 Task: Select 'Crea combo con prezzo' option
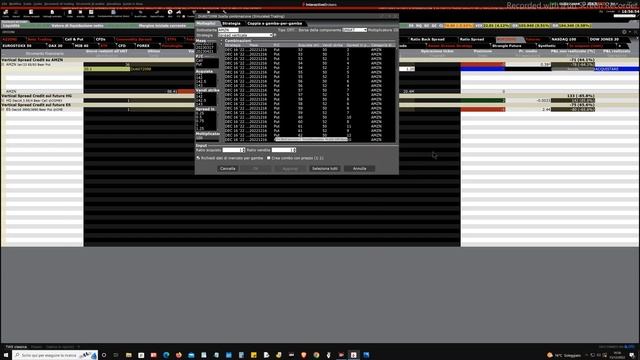tap(269, 158)
